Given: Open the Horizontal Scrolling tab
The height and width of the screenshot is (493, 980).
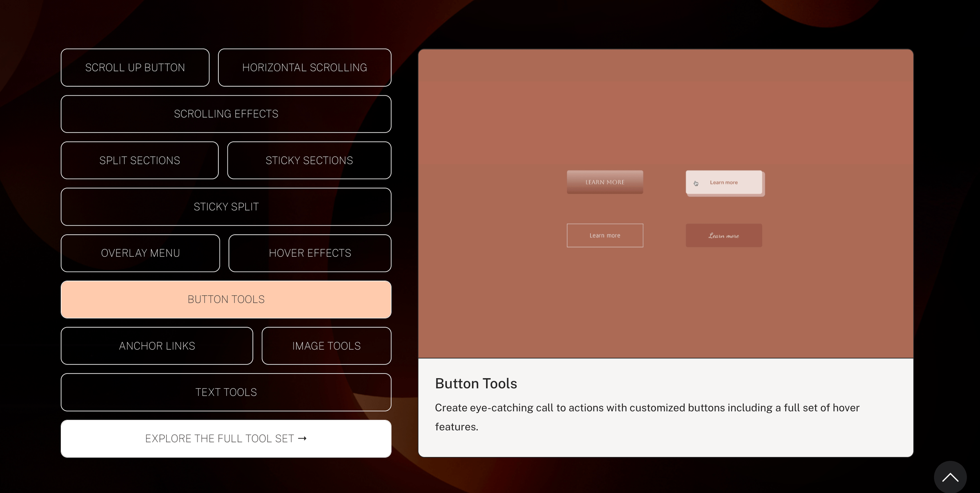Looking at the screenshot, I should coord(304,67).
